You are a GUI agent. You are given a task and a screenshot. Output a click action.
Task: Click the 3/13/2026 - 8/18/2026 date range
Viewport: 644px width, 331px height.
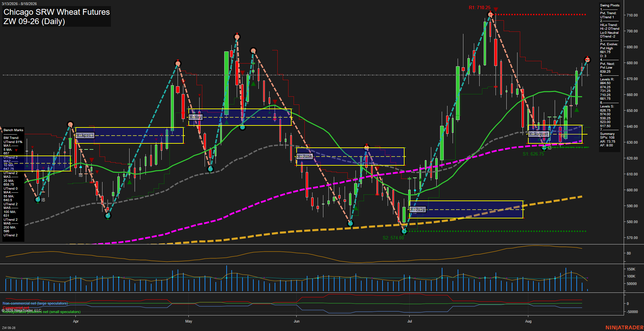click(x=19, y=4)
